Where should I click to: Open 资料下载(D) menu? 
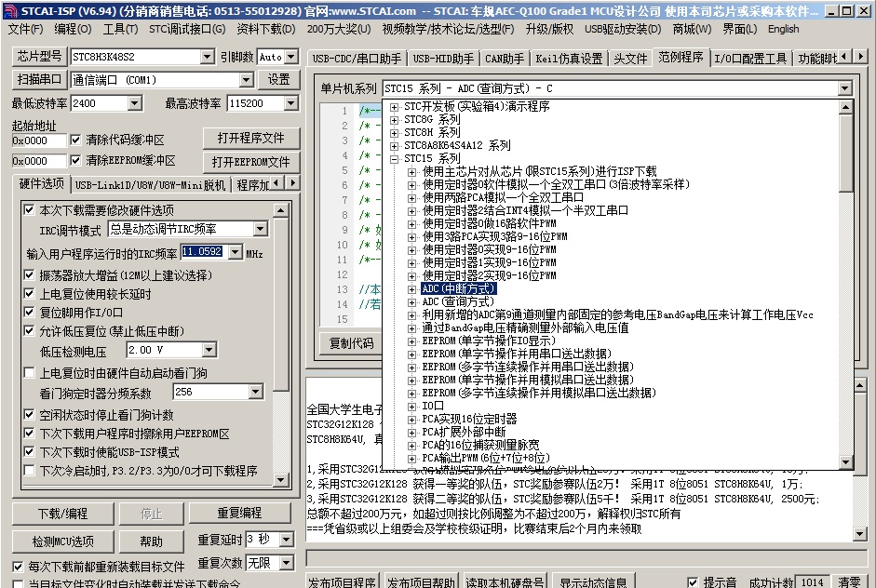coord(266,29)
